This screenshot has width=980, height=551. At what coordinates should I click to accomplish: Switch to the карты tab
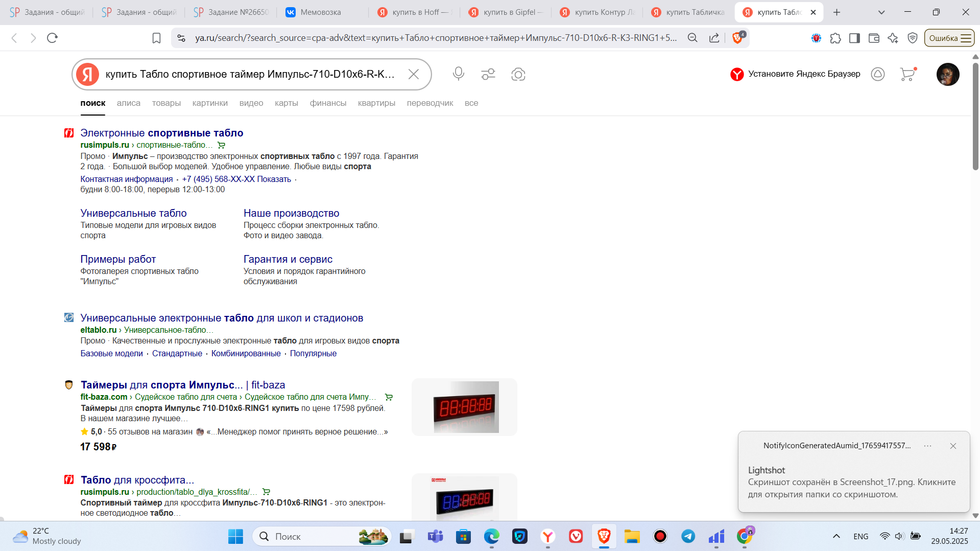tap(286, 103)
